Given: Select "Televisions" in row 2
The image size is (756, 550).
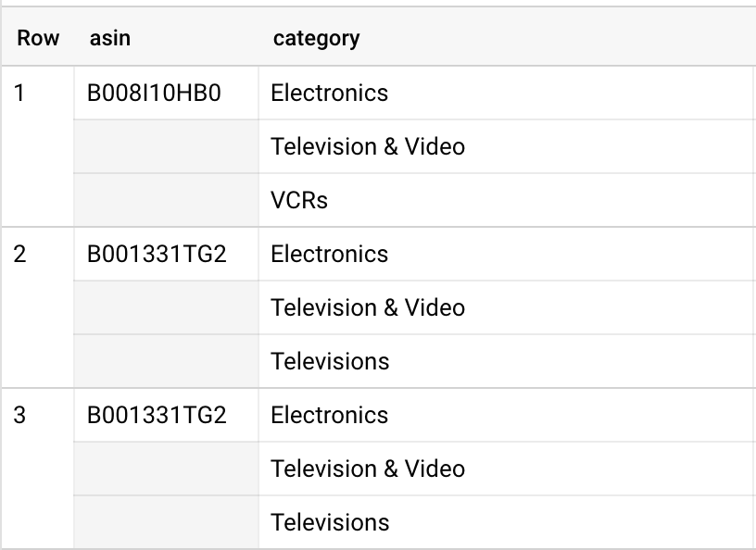Looking at the screenshot, I should click(x=330, y=362).
